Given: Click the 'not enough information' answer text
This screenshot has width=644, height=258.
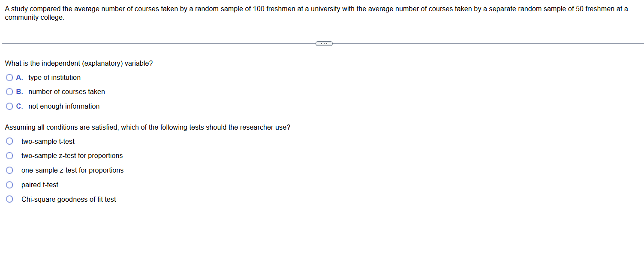Looking at the screenshot, I should tap(64, 106).
